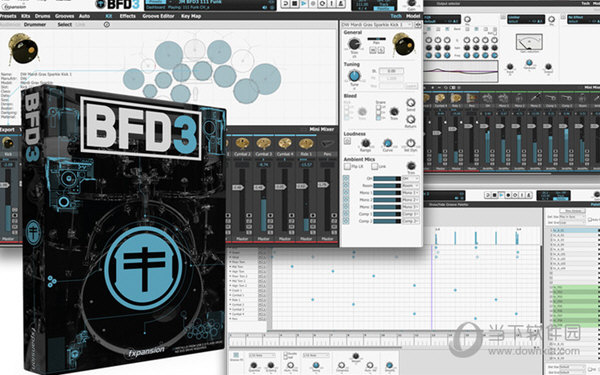Click the Select button above kit view
Screen dimensions: 600x375
click(65, 24)
